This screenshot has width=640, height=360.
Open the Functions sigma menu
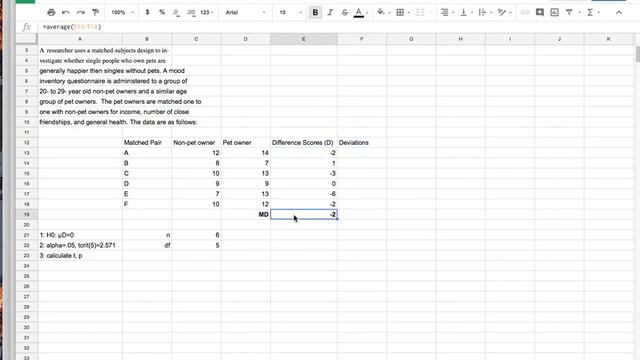(x=593, y=13)
